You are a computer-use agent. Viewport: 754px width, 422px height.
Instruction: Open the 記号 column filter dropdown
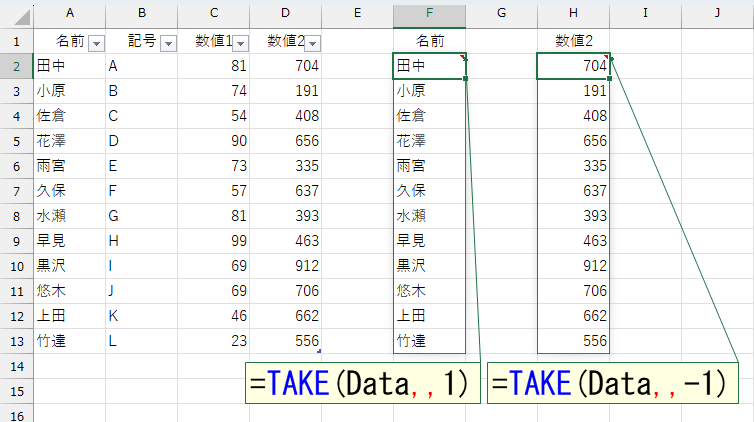(x=168, y=44)
